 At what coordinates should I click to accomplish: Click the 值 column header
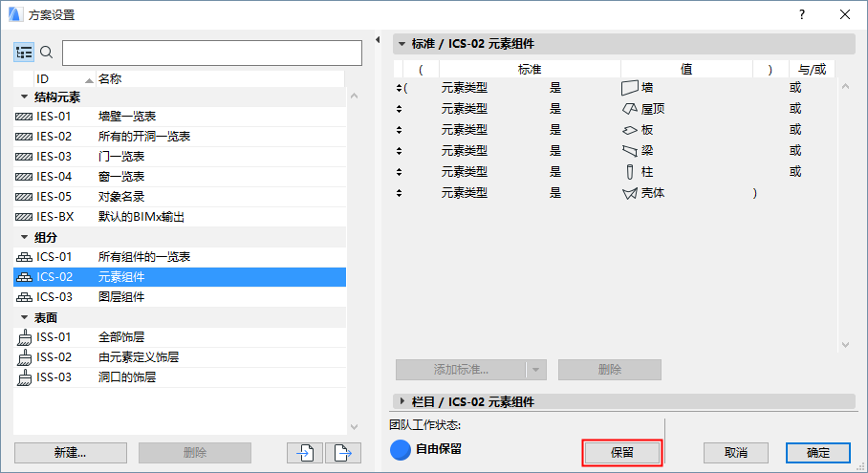coord(686,69)
